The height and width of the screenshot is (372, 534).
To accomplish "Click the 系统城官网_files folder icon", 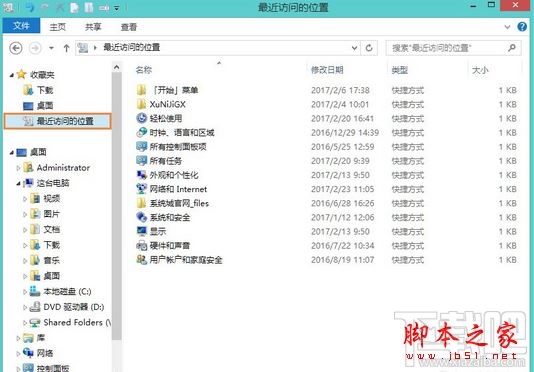I will coord(141,203).
